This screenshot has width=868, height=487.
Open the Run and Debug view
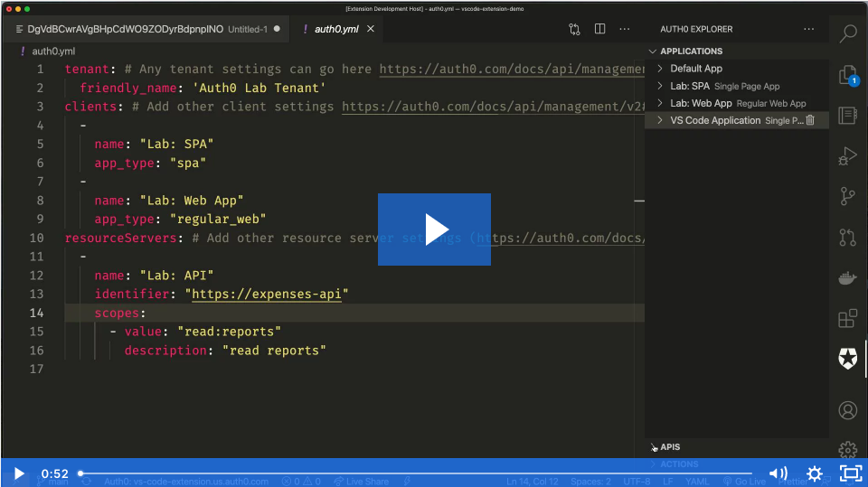click(847, 156)
